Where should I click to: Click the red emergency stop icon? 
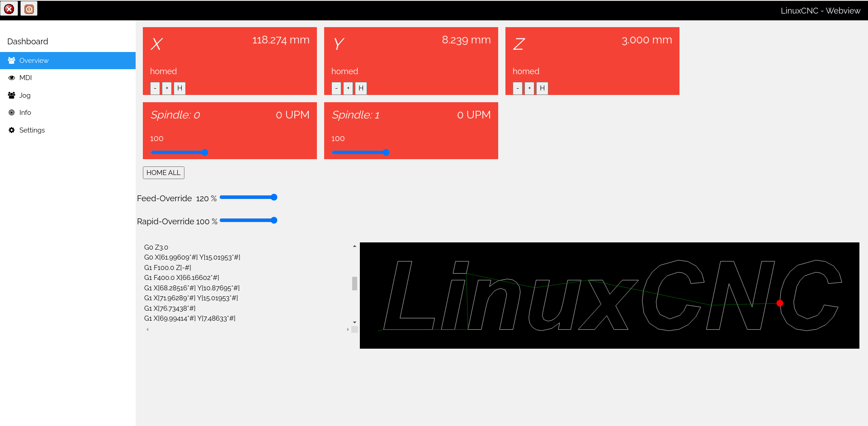pos(9,9)
